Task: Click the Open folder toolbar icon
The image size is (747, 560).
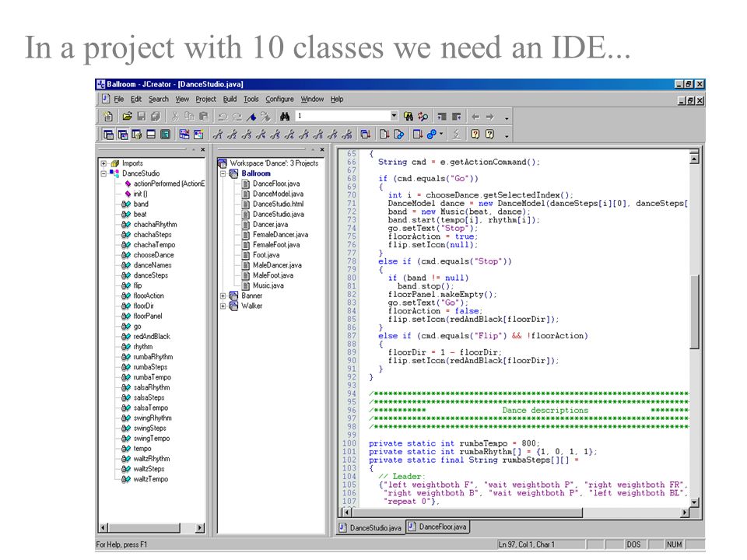Action: click(127, 116)
